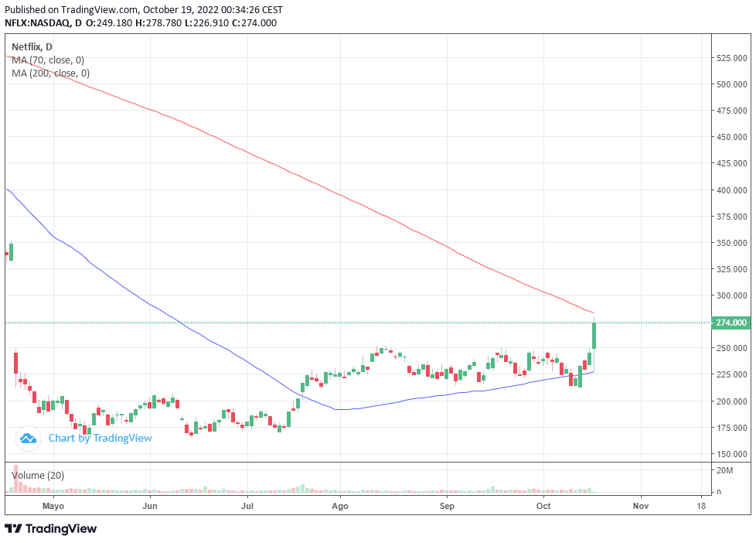Click the 250.000 price axis label
Image resolution: width=756 pixels, height=543 pixels.
[x=731, y=348]
